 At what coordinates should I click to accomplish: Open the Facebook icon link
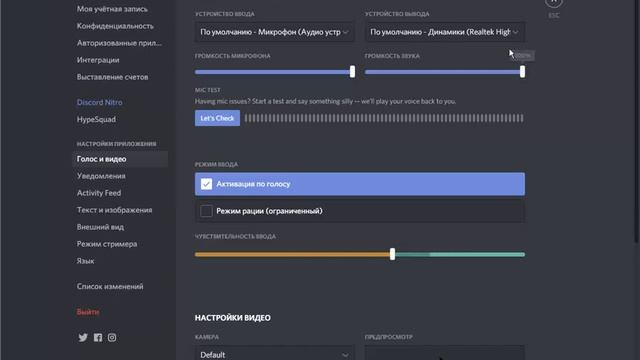click(98, 338)
